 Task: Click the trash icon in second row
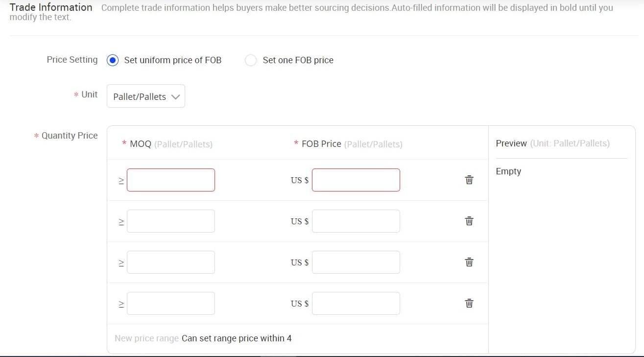(469, 221)
